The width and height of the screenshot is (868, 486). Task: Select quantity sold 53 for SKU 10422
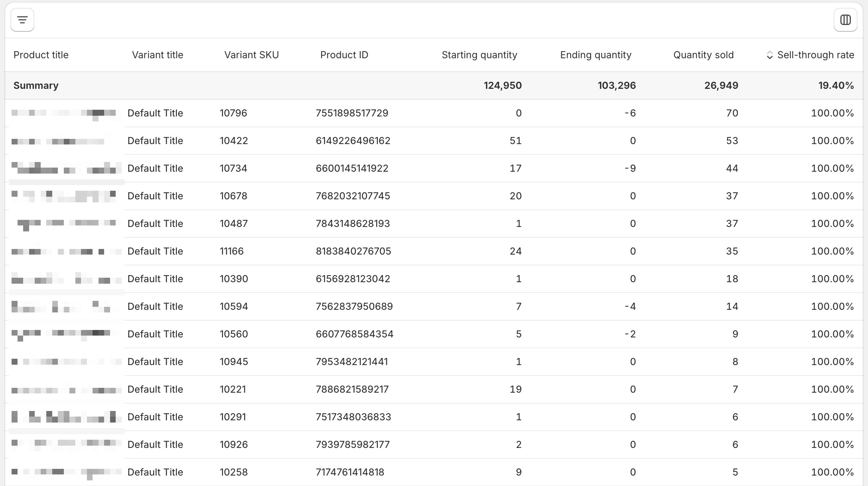732,141
